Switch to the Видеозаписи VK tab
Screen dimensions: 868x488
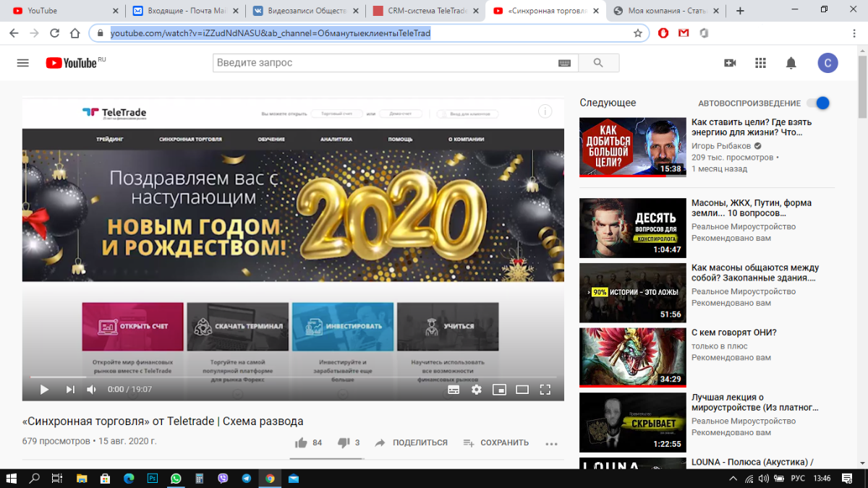point(304,11)
